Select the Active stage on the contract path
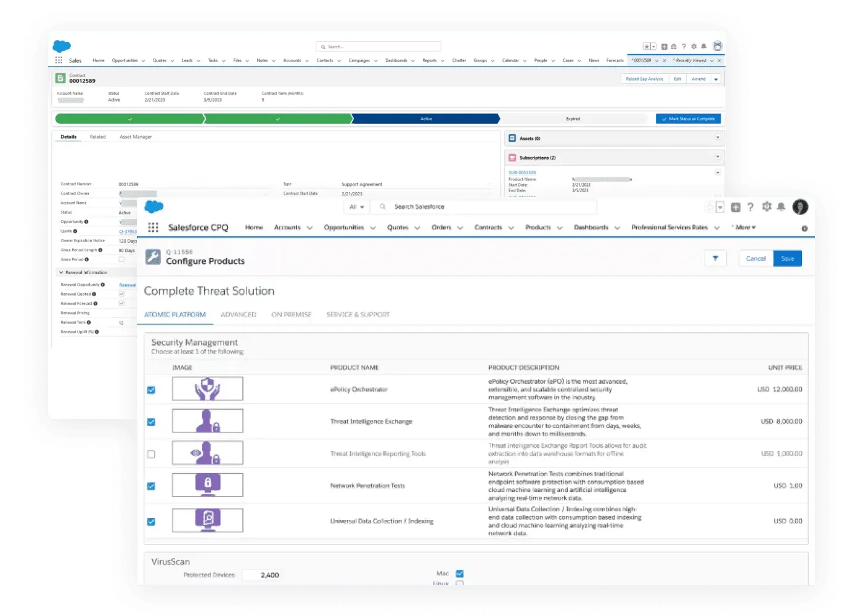 [x=425, y=118]
